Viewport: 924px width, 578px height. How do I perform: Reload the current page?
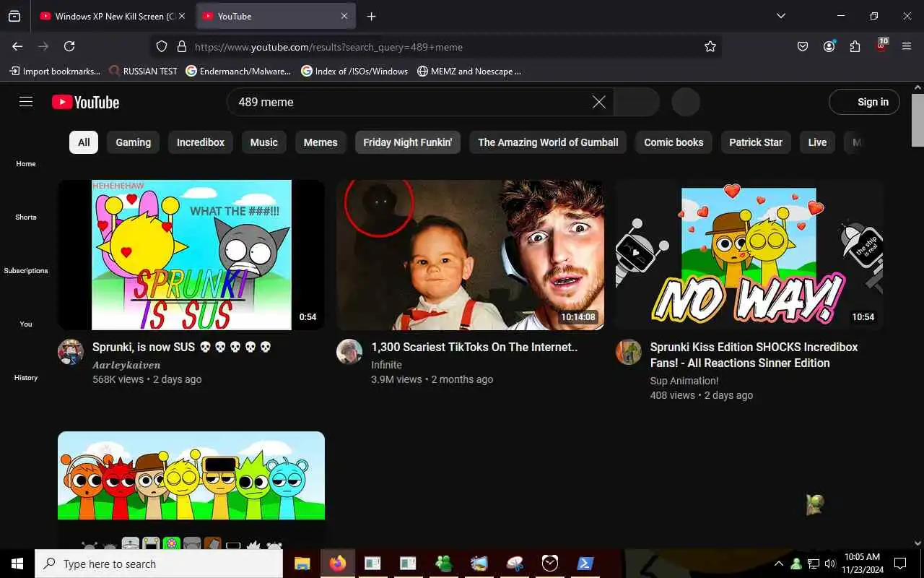pyautogui.click(x=69, y=46)
